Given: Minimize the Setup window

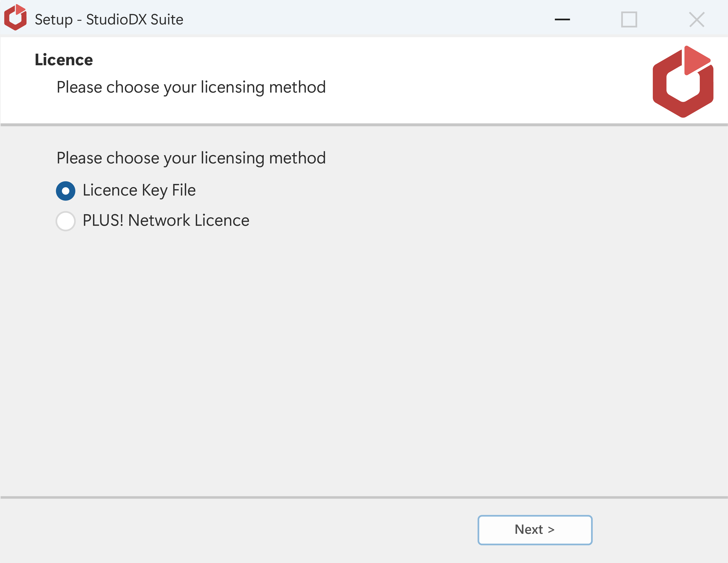Looking at the screenshot, I should click(562, 19).
